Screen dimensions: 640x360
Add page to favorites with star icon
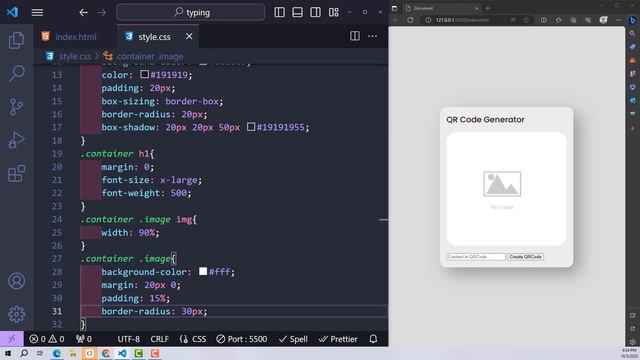[x=527, y=20]
